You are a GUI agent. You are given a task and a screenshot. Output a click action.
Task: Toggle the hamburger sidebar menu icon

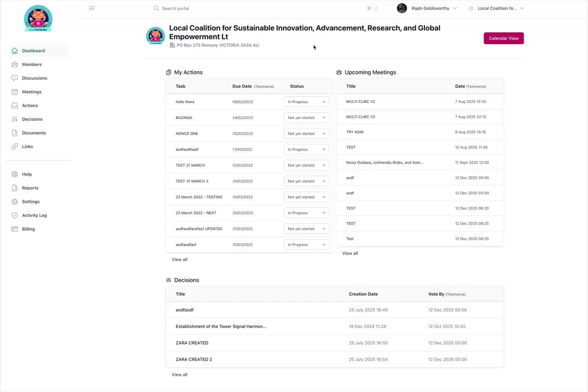[92, 8]
